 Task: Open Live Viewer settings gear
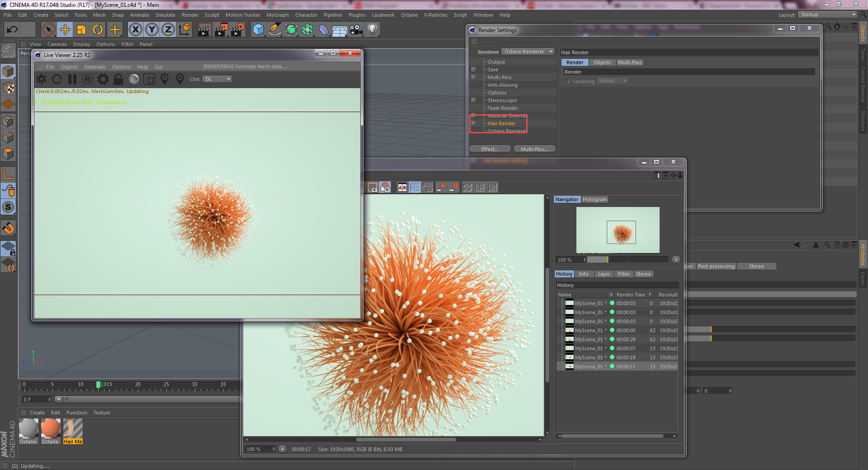(x=103, y=80)
